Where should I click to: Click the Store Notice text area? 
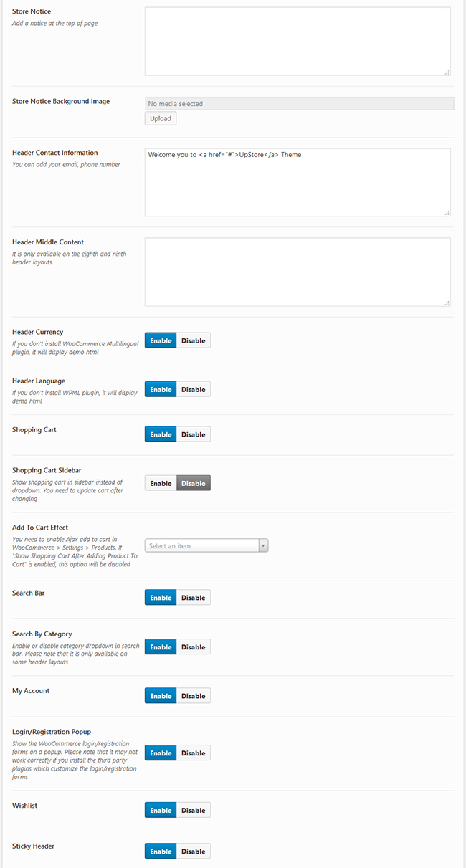(298, 41)
